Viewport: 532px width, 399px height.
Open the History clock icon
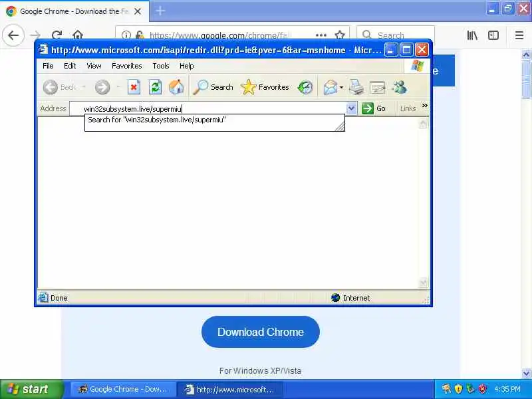(x=305, y=87)
